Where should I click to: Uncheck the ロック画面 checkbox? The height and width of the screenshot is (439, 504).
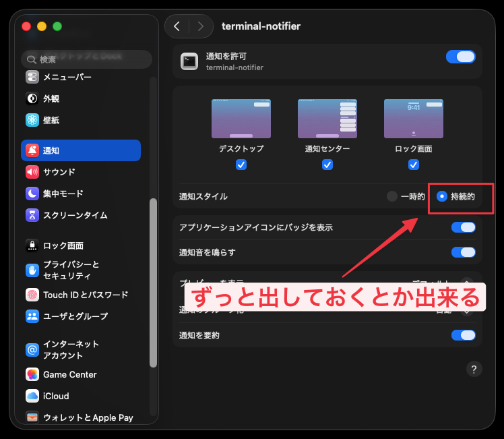click(x=414, y=165)
